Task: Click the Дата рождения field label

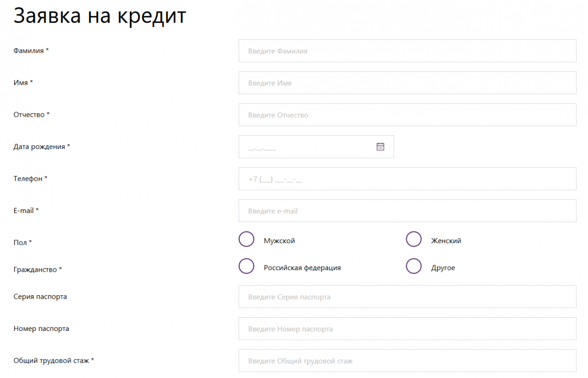Action: pos(42,147)
